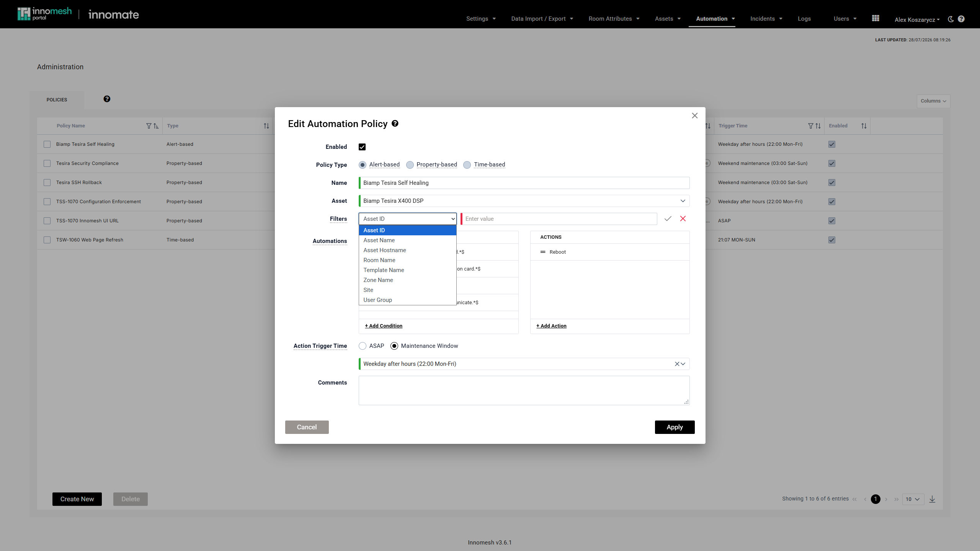Expand the Settings menu
980x551 pixels.
coord(481,19)
